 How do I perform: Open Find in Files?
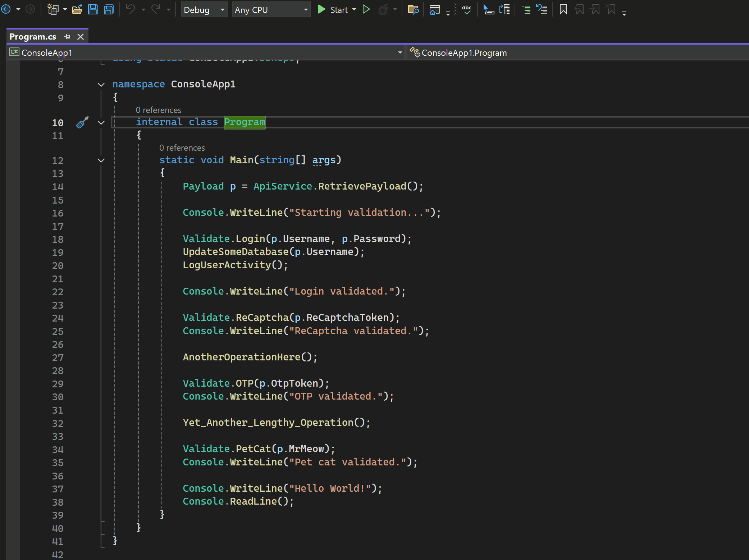(x=413, y=10)
